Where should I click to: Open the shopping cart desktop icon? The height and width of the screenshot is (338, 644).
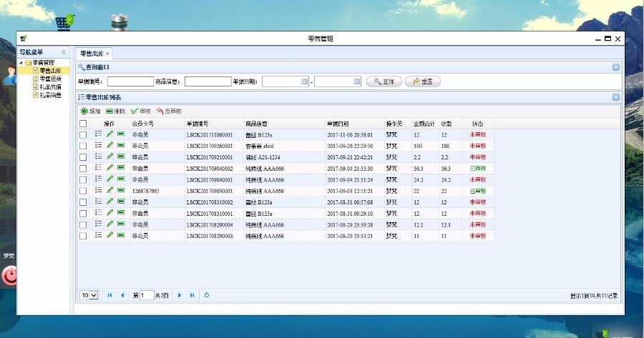click(x=64, y=23)
